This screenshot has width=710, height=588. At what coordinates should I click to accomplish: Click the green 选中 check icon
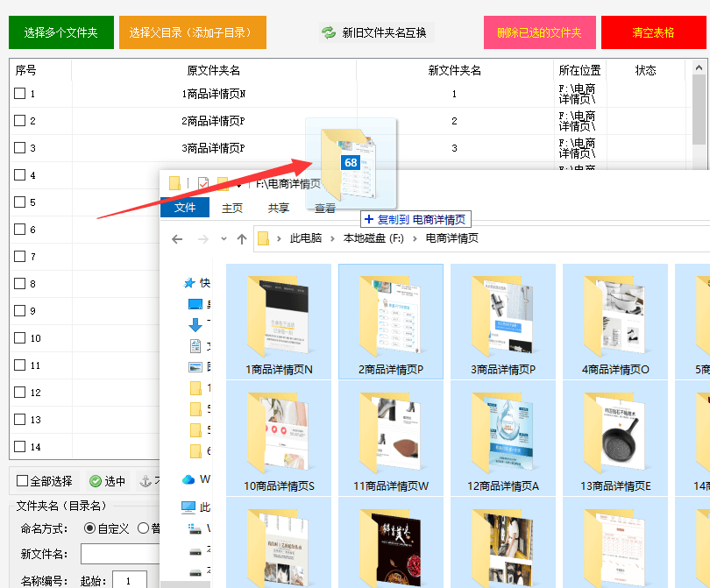coord(96,482)
